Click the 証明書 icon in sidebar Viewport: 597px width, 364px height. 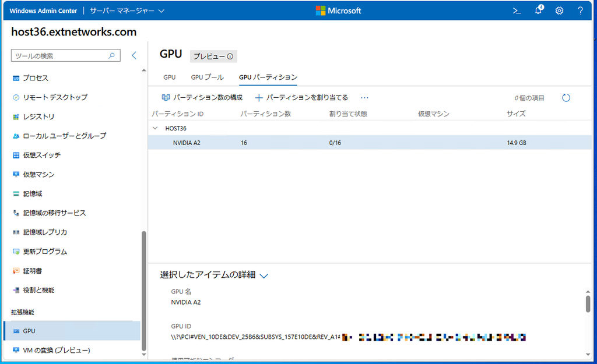(x=16, y=271)
